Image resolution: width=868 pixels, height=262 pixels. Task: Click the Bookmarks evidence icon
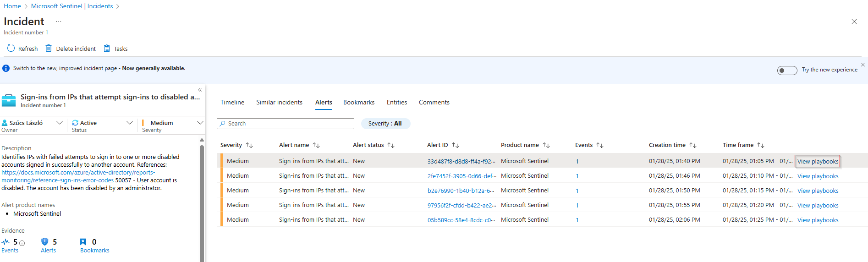[83, 242]
